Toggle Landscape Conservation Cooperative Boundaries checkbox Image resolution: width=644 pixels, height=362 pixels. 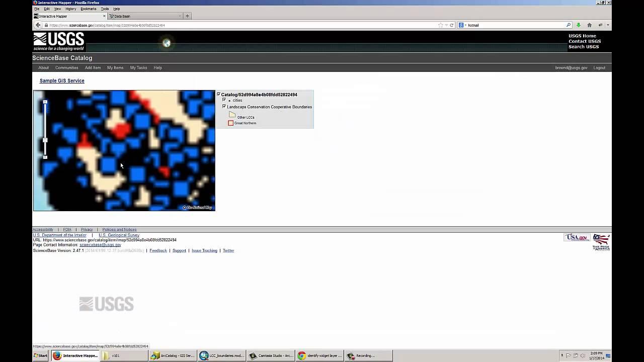tap(224, 107)
